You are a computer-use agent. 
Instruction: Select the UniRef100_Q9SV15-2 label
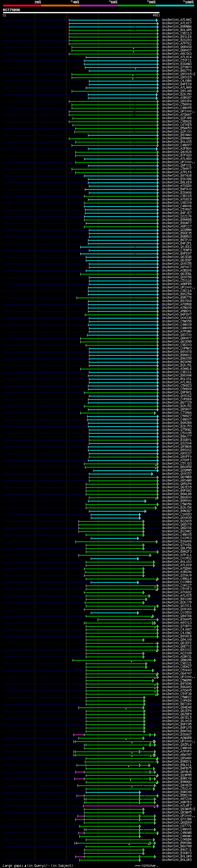pyautogui.click(x=179, y=74)
